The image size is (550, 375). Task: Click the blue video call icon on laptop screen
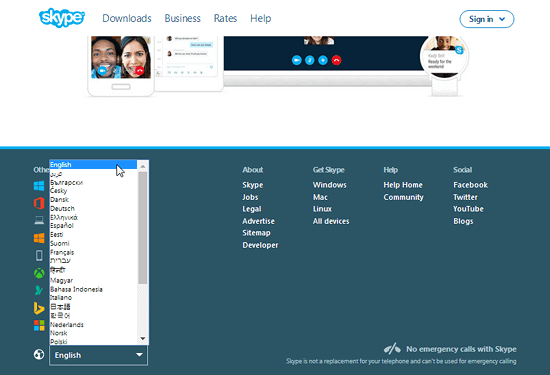pyautogui.click(x=296, y=60)
